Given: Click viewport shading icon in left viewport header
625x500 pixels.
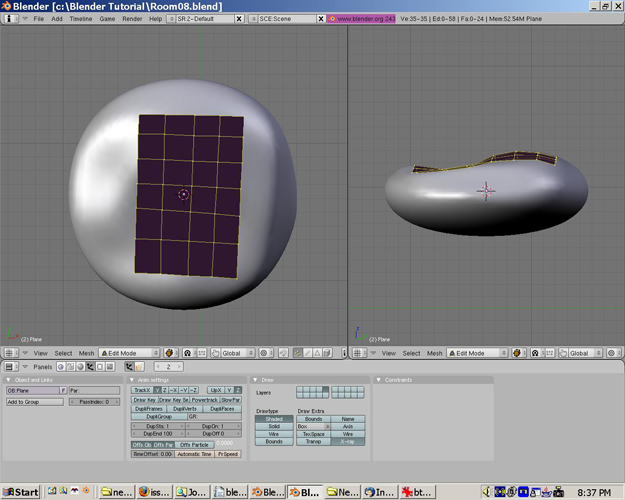Looking at the screenshot, I should [170, 353].
